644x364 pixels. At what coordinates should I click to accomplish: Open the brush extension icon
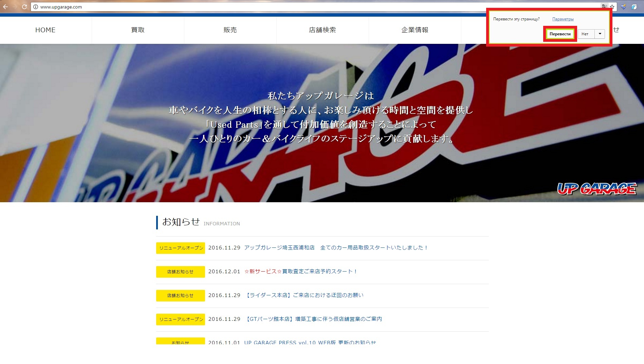(x=623, y=7)
